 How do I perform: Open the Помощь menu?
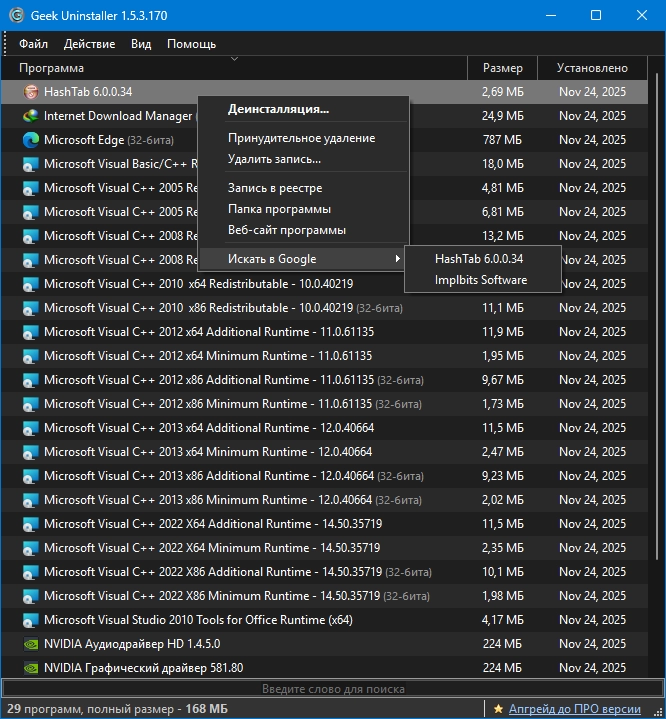pos(191,44)
